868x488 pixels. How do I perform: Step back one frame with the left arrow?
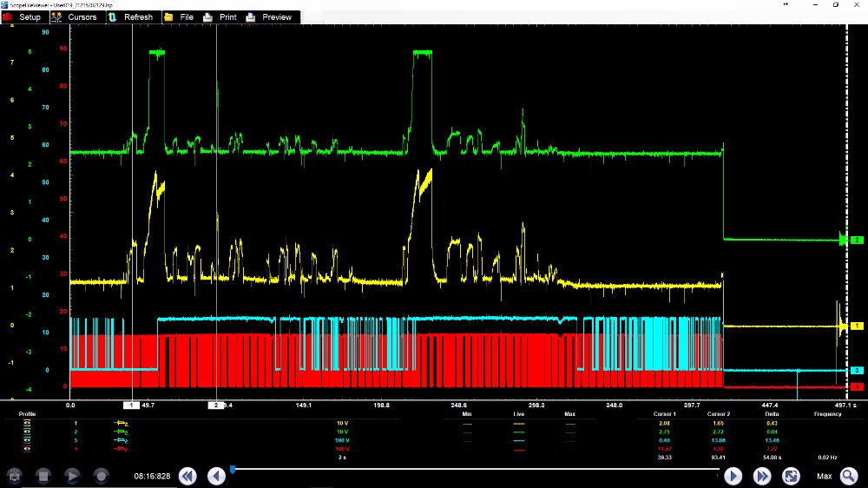pos(216,476)
